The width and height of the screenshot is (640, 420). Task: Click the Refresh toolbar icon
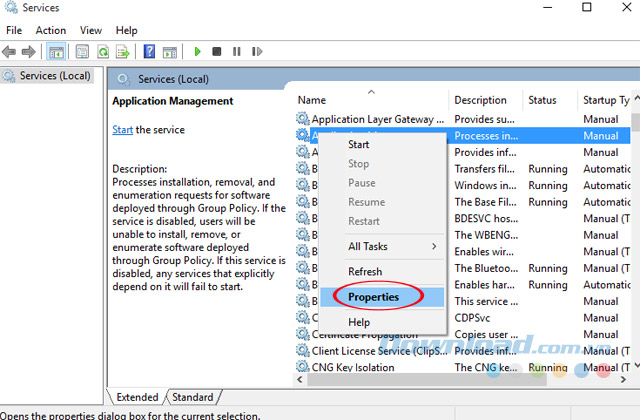click(103, 52)
